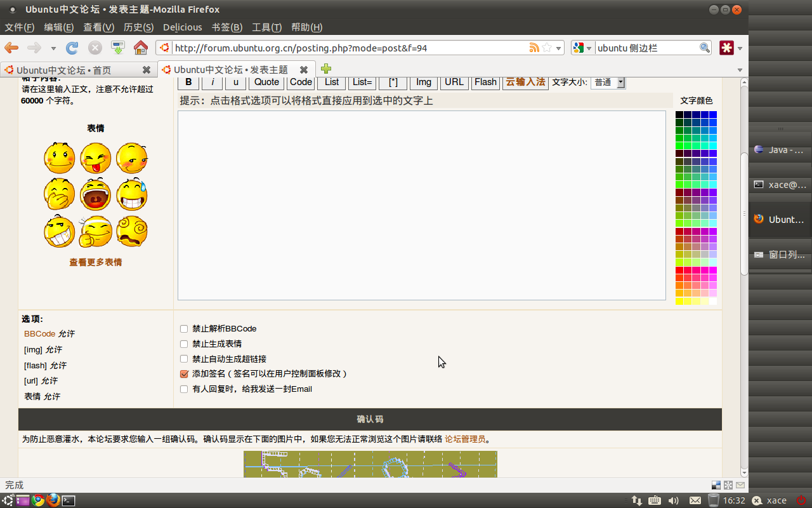Image resolution: width=812 pixels, height=508 pixels.
Task: Open the list-all-tabs dropdown arrow
Action: (x=740, y=70)
